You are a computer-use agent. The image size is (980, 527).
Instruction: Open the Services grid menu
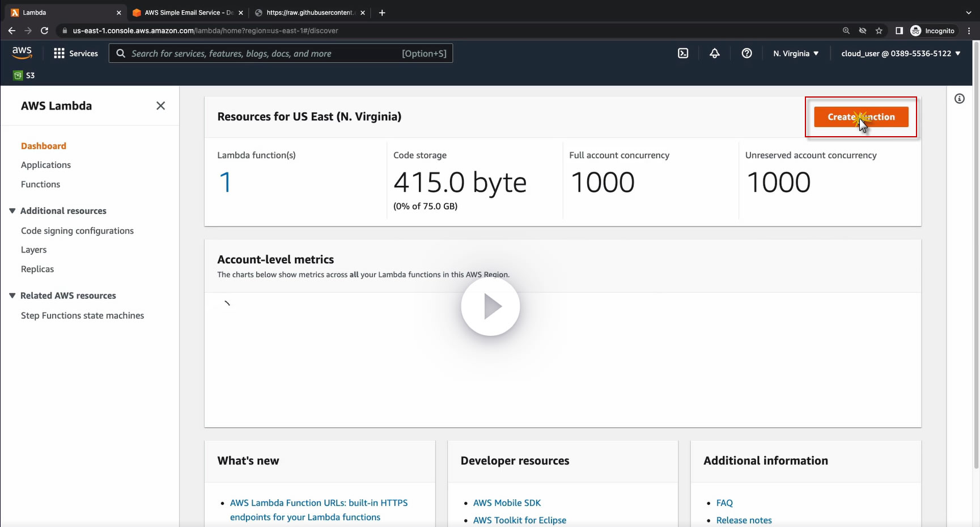click(x=75, y=53)
